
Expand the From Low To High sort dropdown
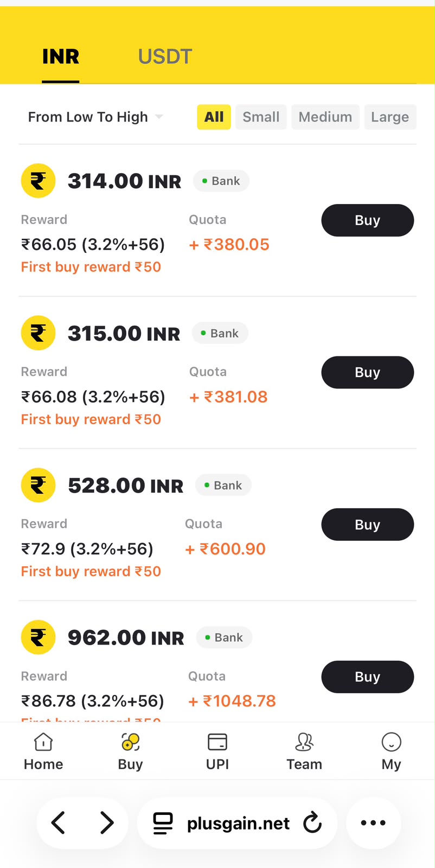(x=95, y=117)
